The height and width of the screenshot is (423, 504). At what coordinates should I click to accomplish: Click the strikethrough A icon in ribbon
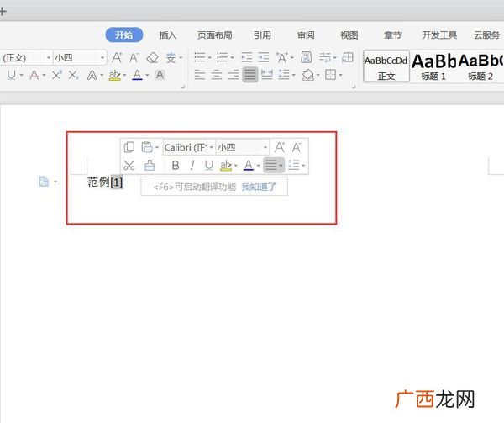click(x=34, y=75)
